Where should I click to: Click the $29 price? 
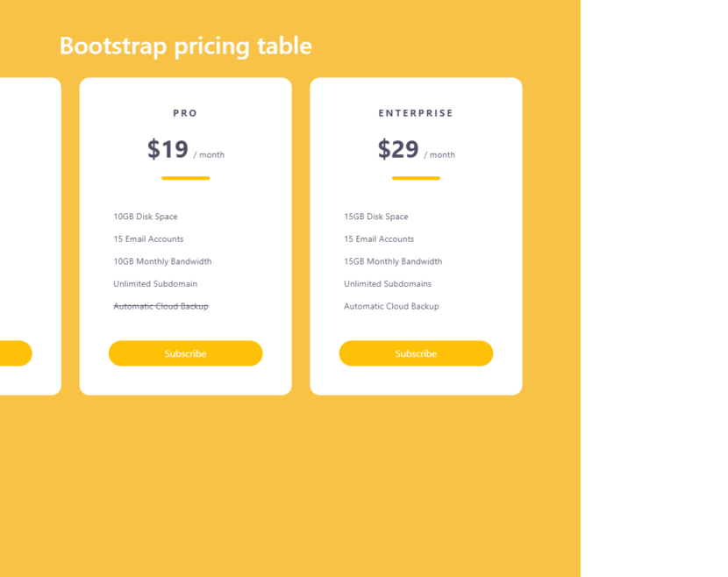tap(398, 150)
